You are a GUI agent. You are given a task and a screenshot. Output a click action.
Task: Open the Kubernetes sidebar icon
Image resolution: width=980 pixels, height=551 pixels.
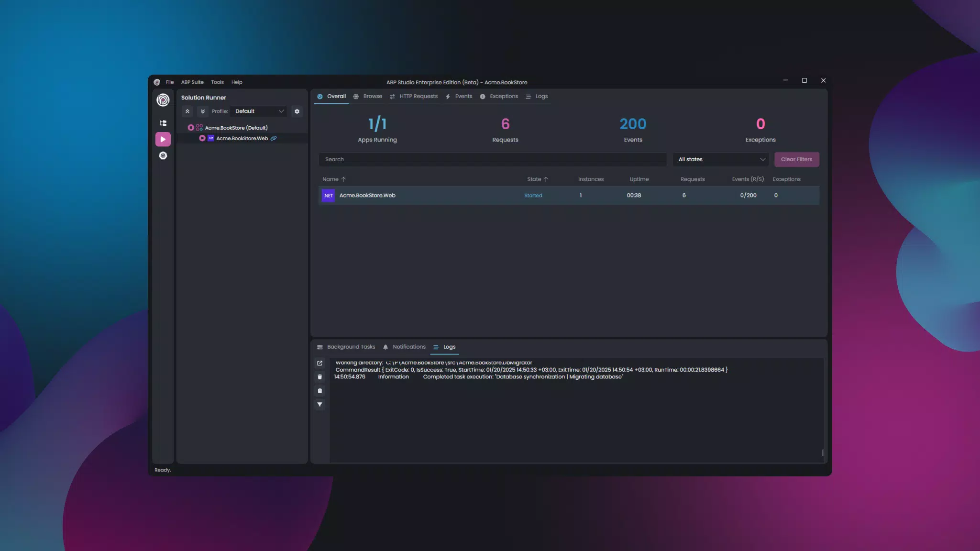click(163, 155)
